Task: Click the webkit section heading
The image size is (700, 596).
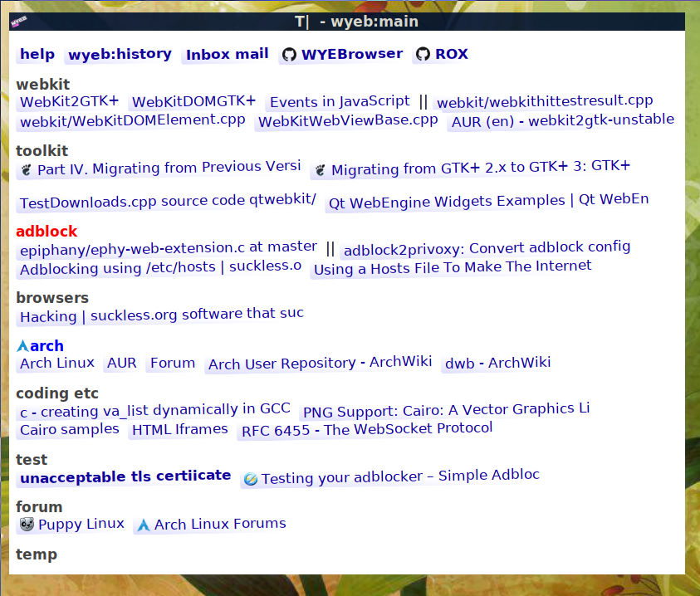Action: click(x=43, y=84)
